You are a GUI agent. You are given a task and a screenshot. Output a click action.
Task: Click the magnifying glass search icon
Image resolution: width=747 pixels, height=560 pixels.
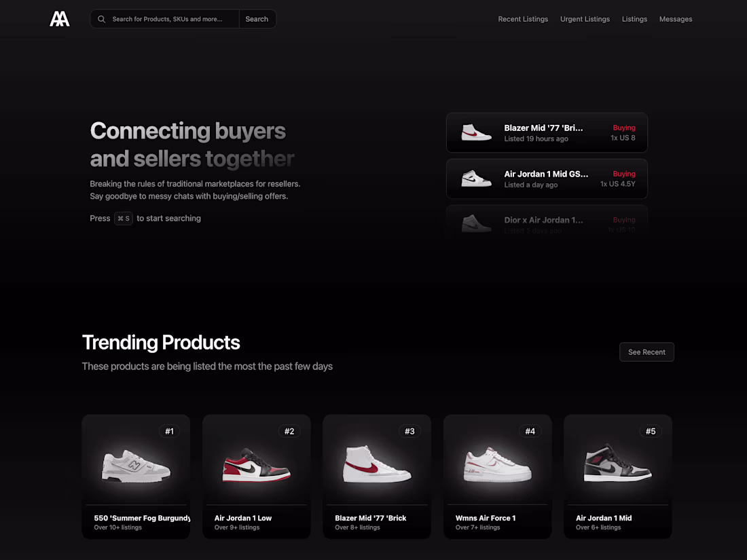tap(101, 19)
